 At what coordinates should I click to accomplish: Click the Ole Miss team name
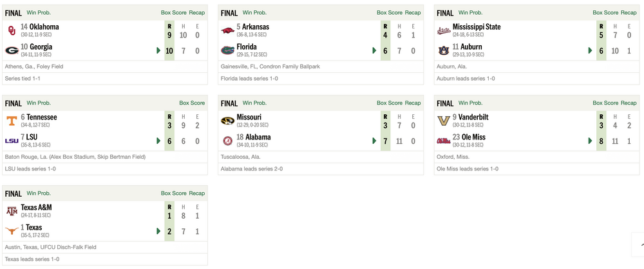tap(473, 137)
